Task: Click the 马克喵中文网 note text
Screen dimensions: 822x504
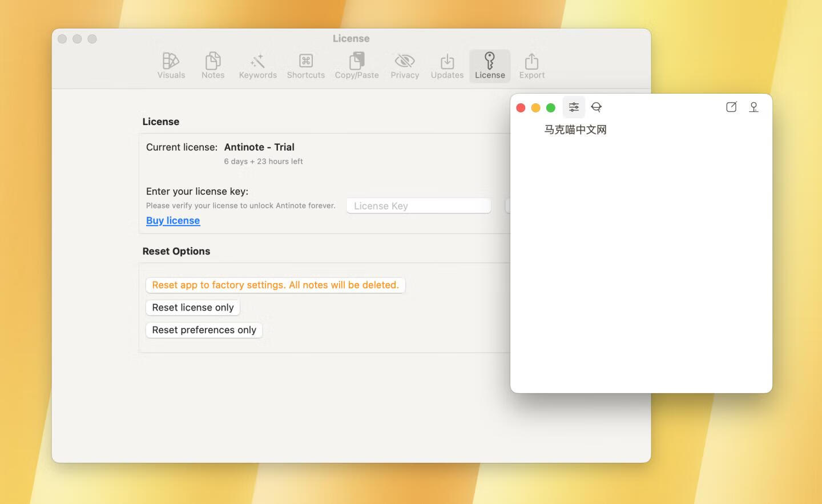Action: click(575, 130)
